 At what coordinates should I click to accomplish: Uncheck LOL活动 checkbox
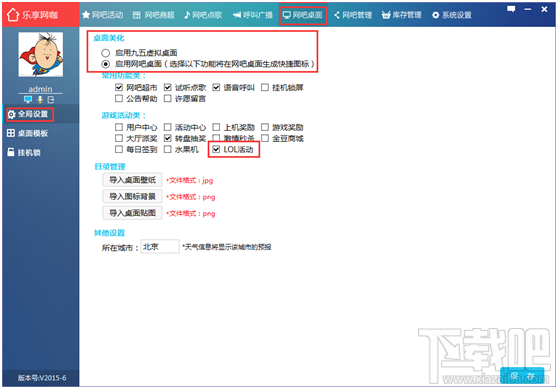click(216, 149)
